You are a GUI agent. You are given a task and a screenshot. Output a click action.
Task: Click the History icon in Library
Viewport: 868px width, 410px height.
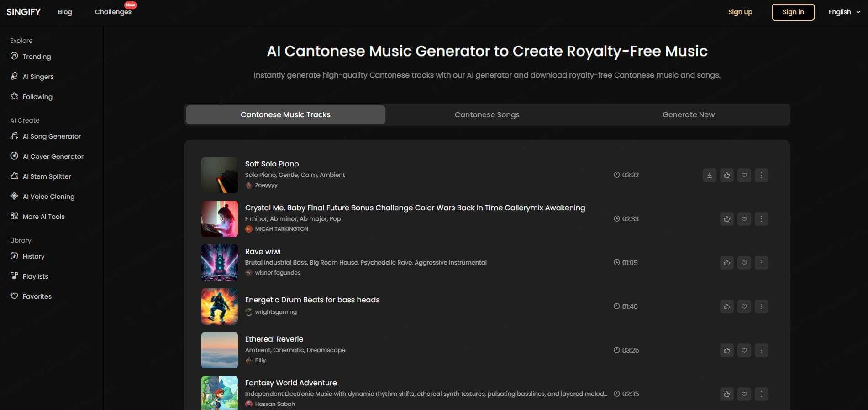[x=14, y=256]
